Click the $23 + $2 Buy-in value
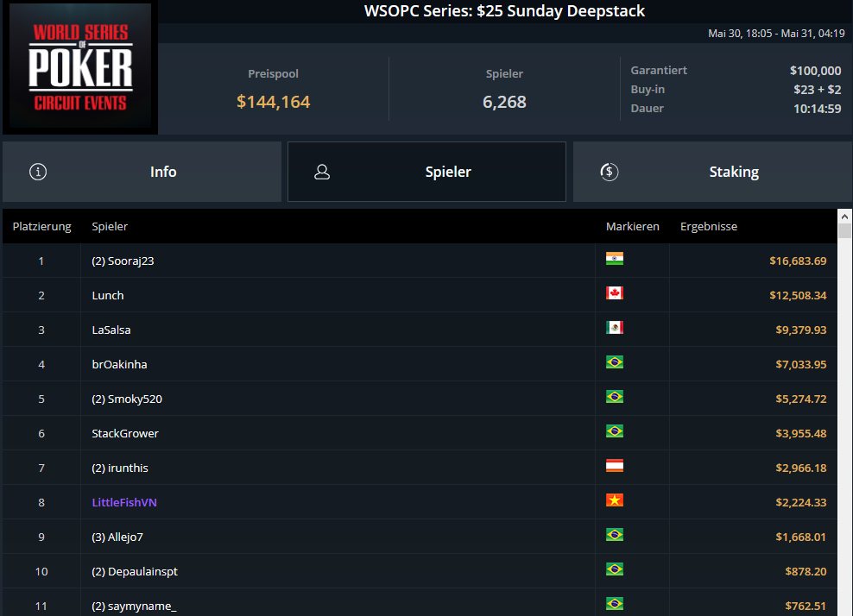This screenshot has height=616, width=853. [x=817, y=90]
